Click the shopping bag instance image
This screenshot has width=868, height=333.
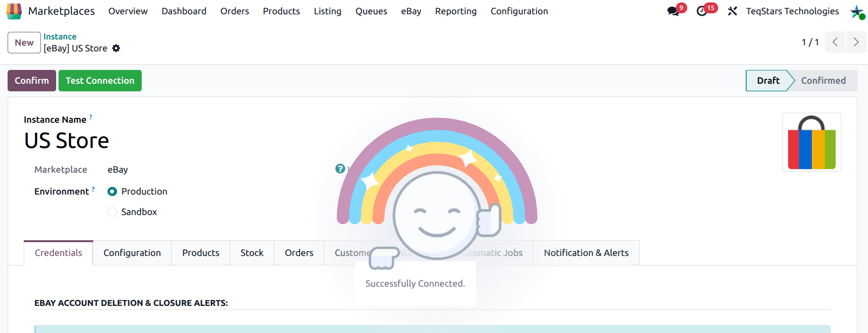pyautogui.click(x=812, y=142)
